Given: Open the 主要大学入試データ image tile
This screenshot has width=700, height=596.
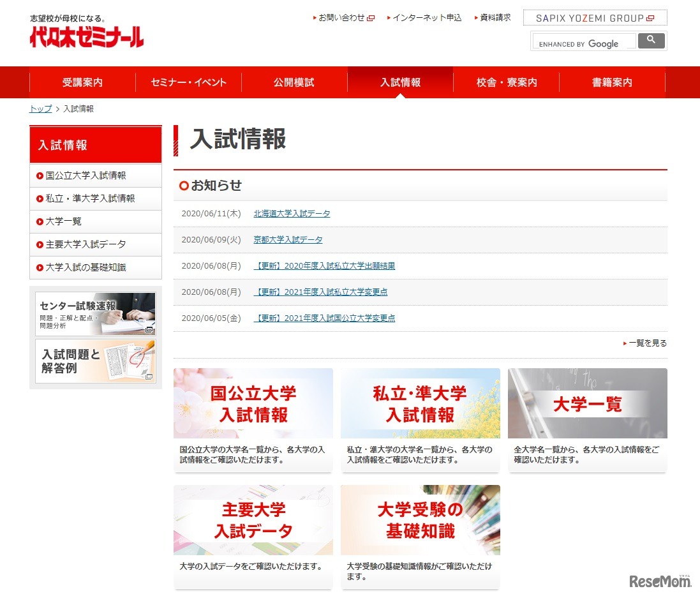Looking at the screenshot, I should 253,520.
